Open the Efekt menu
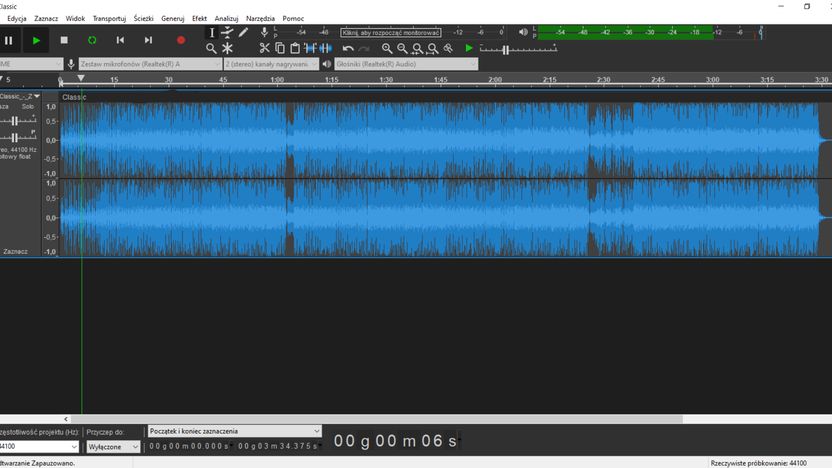832x468 pixels. (x=200, y=19)
